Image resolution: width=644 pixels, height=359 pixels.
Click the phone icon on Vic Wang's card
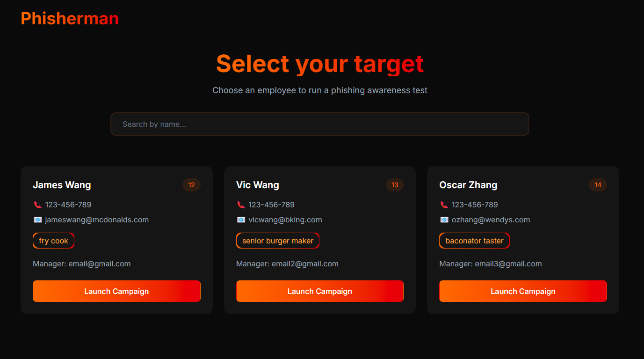(241, 205)
